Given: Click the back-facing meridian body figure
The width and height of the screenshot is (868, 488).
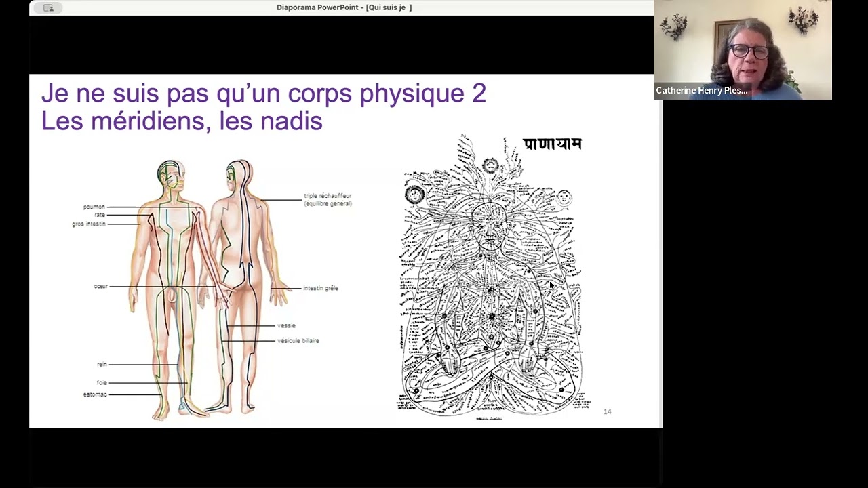Looking at the screenshot, I should click(245, 287).
